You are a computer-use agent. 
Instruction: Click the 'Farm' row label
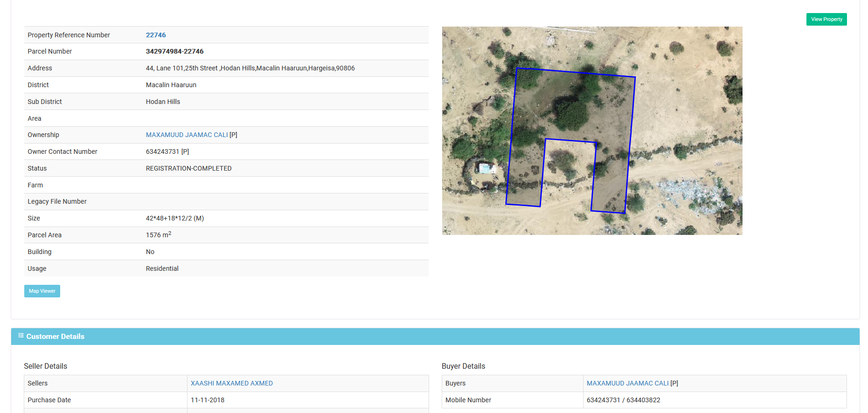point(35,185)
